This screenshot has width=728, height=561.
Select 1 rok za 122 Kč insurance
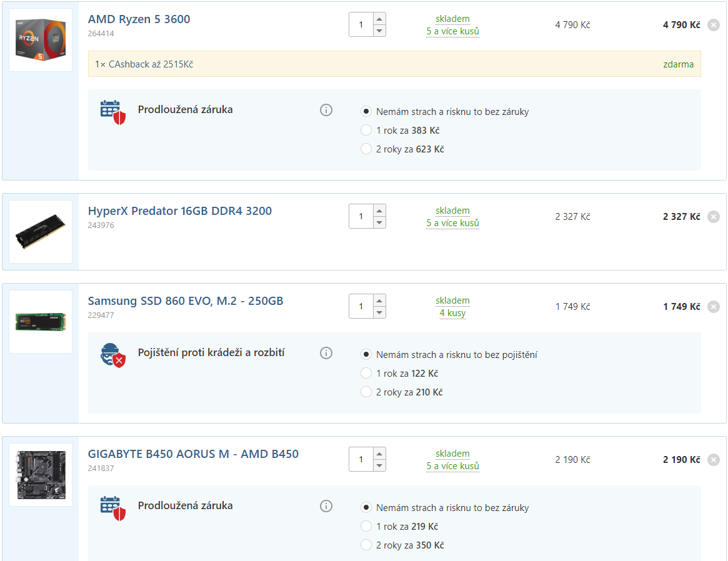(x=366, y=374)
